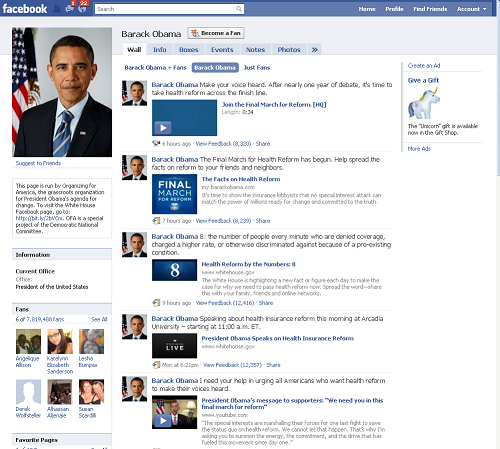Go to Home in top navigation

click(367, 9)
